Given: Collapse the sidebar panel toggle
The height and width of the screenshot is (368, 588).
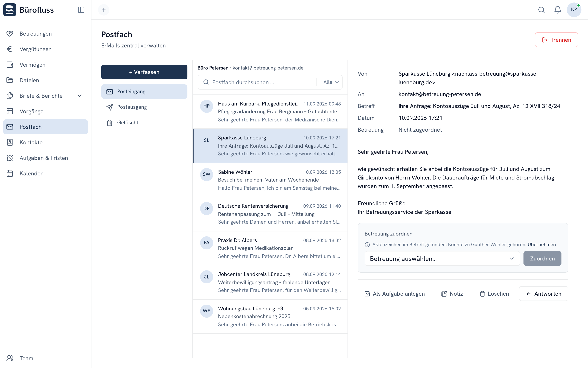Looking at the screenshot, I should point(81,10).
